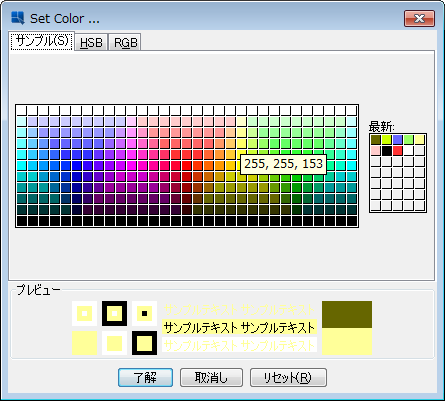Select the blue recent color swatch
445x401 pixels.
click(398, 140)
